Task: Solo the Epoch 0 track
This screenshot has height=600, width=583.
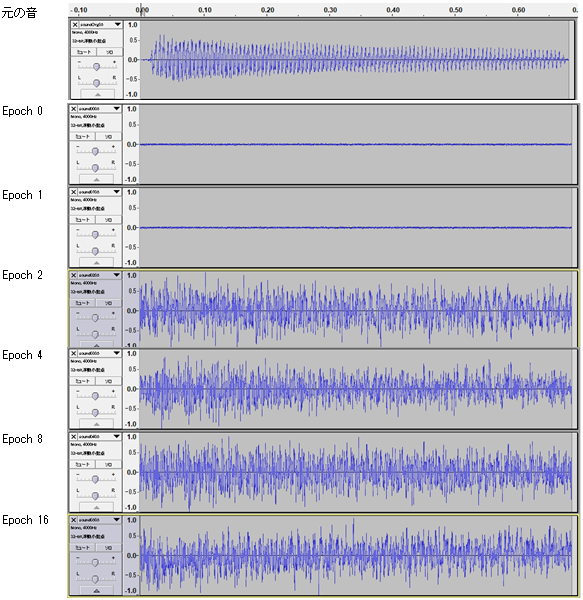Action: [108, 137]
